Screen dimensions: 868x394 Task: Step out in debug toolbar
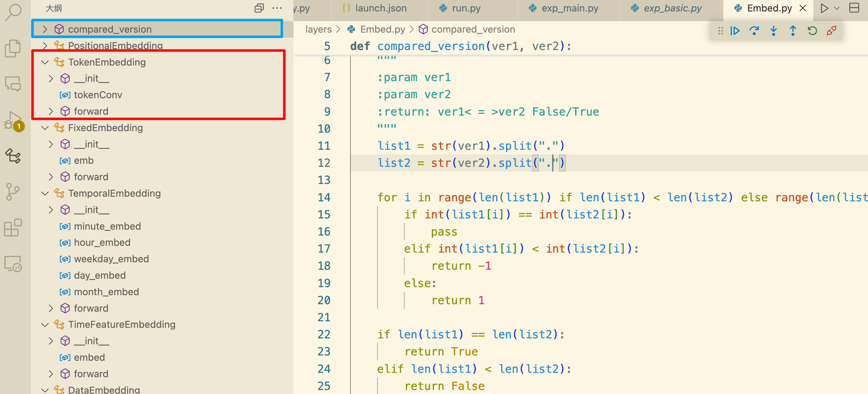[x=793, y=31]
